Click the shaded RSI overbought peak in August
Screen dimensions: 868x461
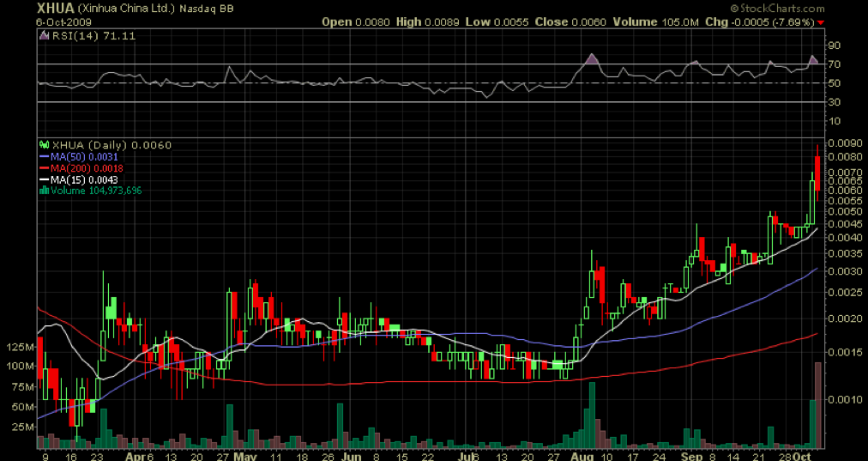[593, 59]
